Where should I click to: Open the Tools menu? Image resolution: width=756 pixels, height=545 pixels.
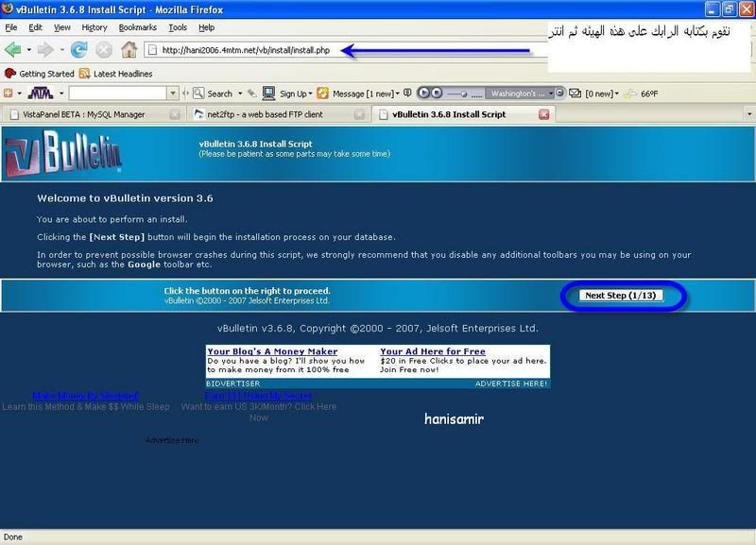click(x=177, y=27)
